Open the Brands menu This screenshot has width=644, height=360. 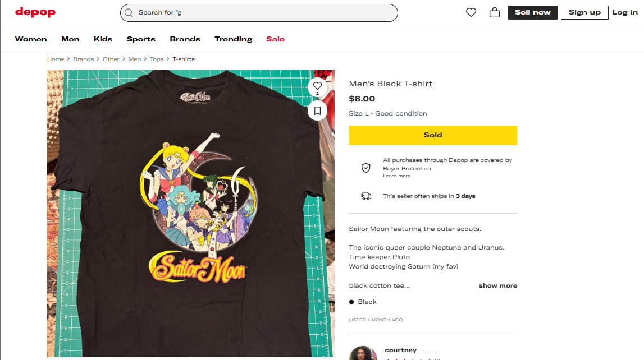185,39
